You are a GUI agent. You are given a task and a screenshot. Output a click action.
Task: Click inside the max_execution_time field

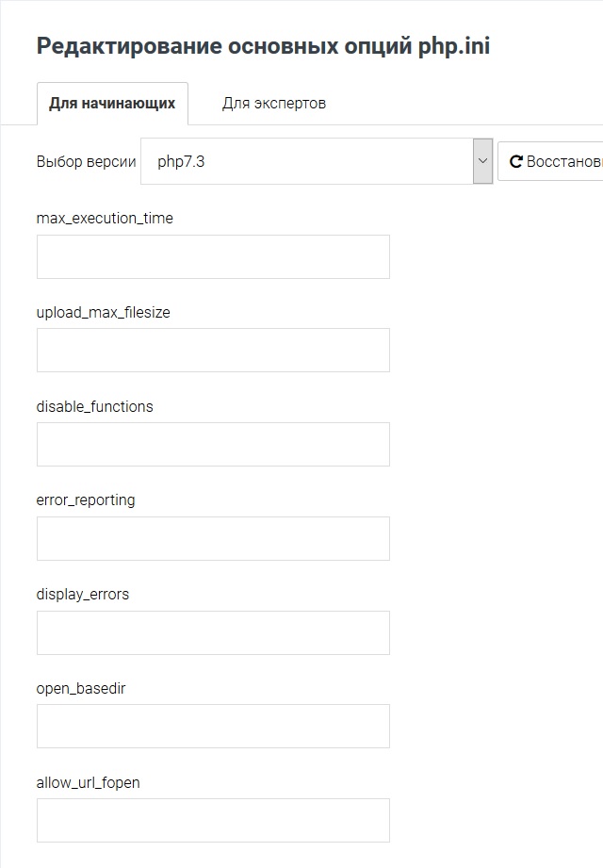(x=212, y=255)
